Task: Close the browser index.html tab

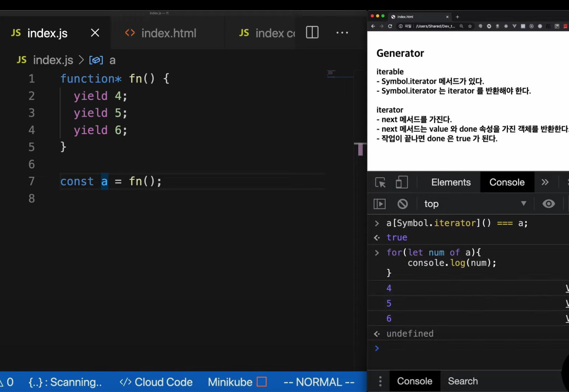Action: pyautogui.click(x=447, y=17)
